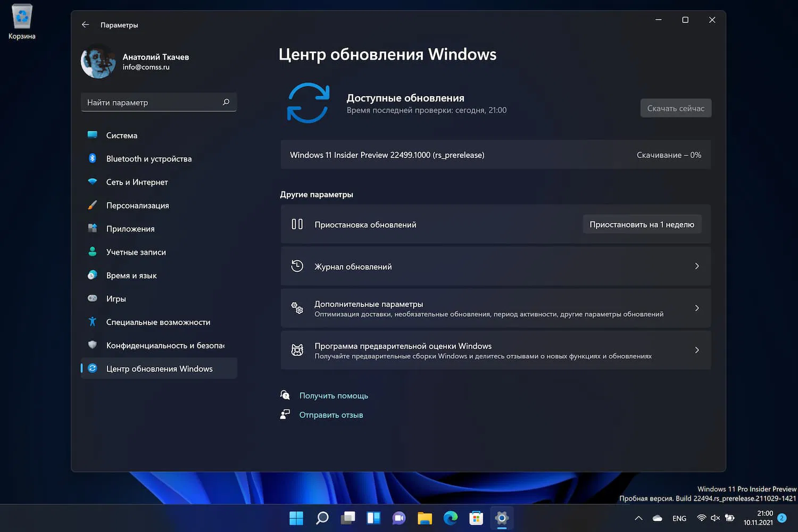The height and width of the screenshot is (532, 798).
Task: Click the Учетные записи person icon
Action: 94,252
